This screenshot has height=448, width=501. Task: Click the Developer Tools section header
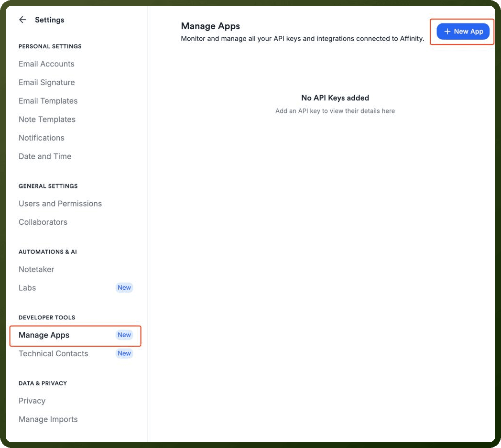(x=47, y=317)
